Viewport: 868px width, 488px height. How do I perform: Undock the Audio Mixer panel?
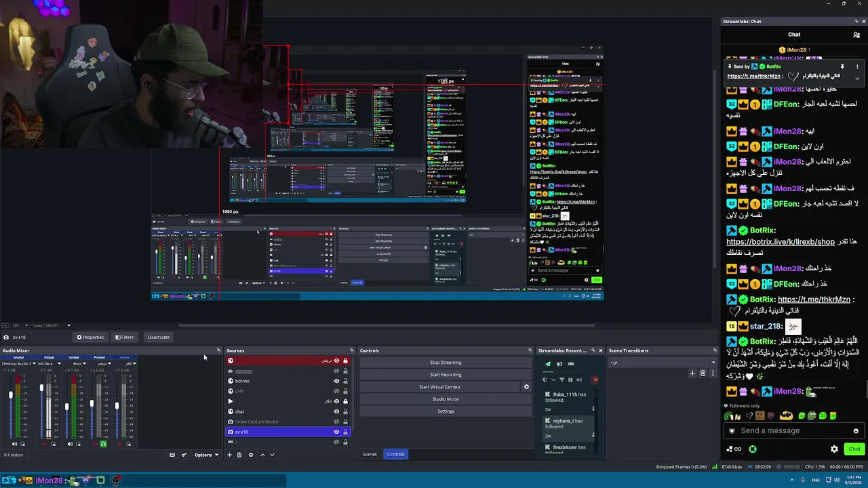click(218, 350)
